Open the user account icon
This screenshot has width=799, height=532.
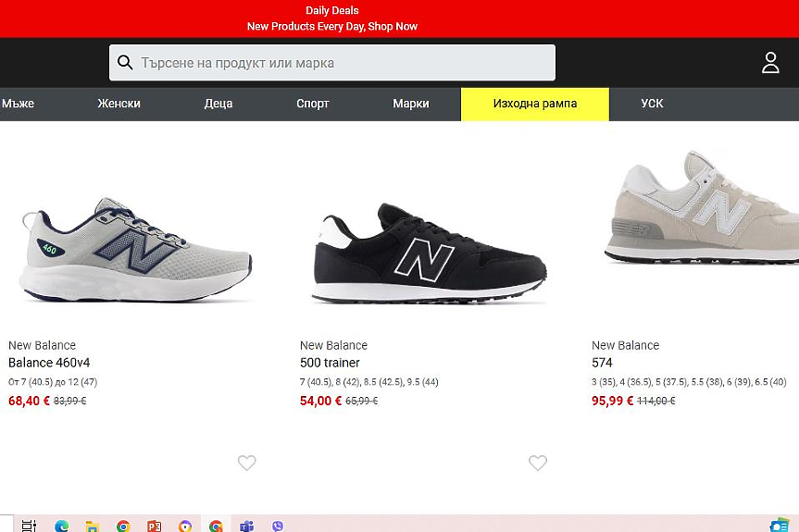tap(770, 63)
